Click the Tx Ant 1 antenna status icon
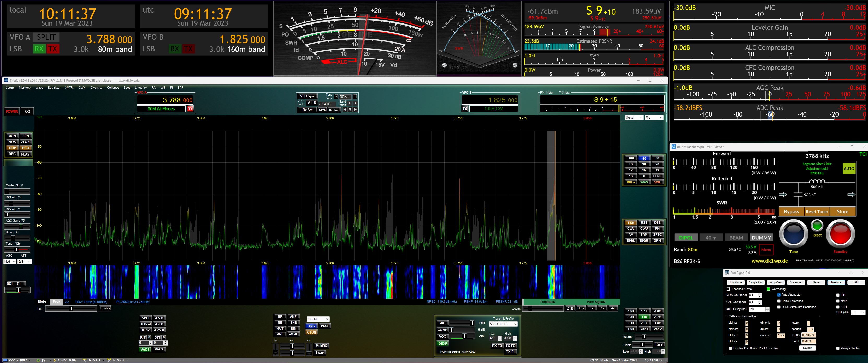The width and height of the screenshot is (868, 363). pos(109,360)
